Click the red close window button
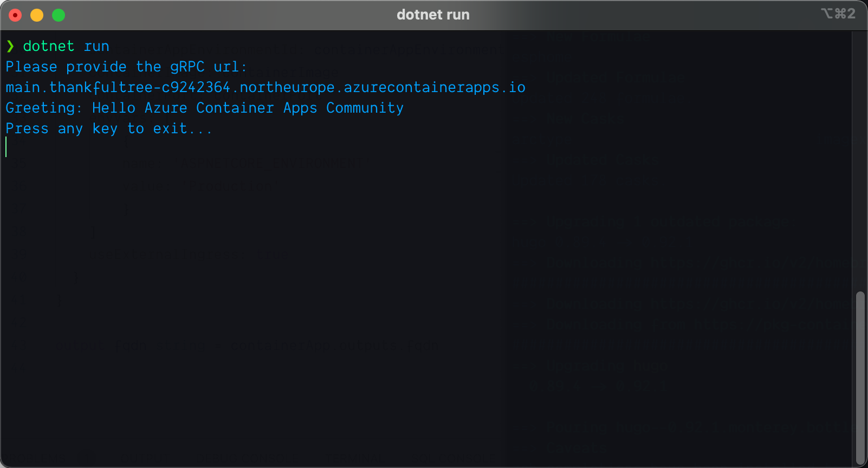 [x=15, y=15]
